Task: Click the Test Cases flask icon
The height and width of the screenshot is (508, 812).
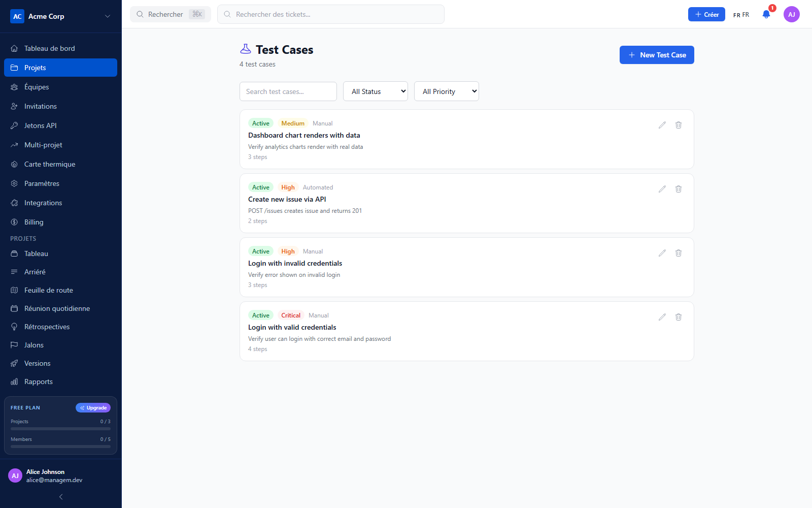Action: 246,49
